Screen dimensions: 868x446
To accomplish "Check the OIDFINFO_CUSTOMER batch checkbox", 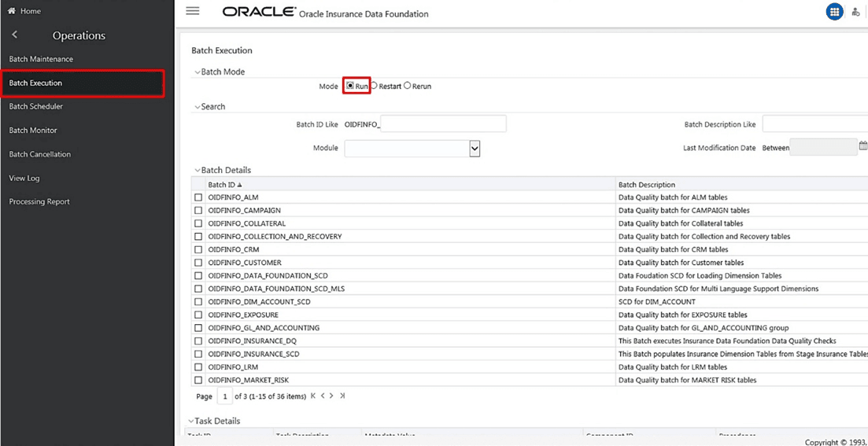I will 198,262.
